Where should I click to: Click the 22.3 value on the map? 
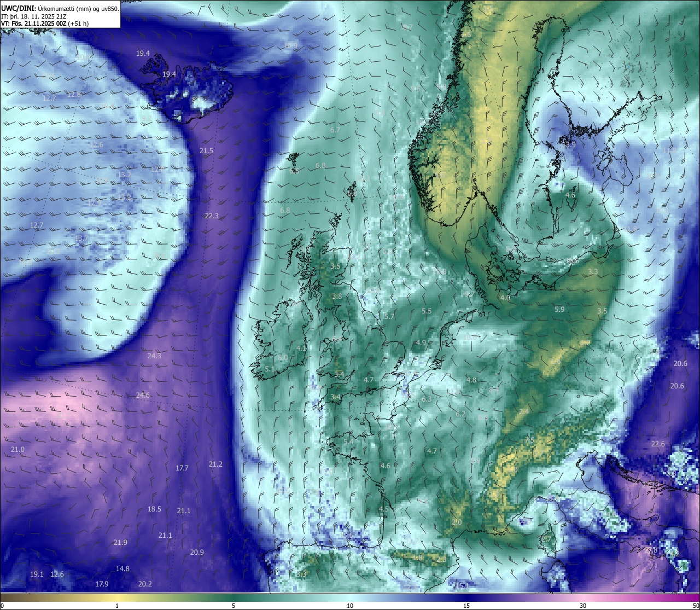[212, 216]
